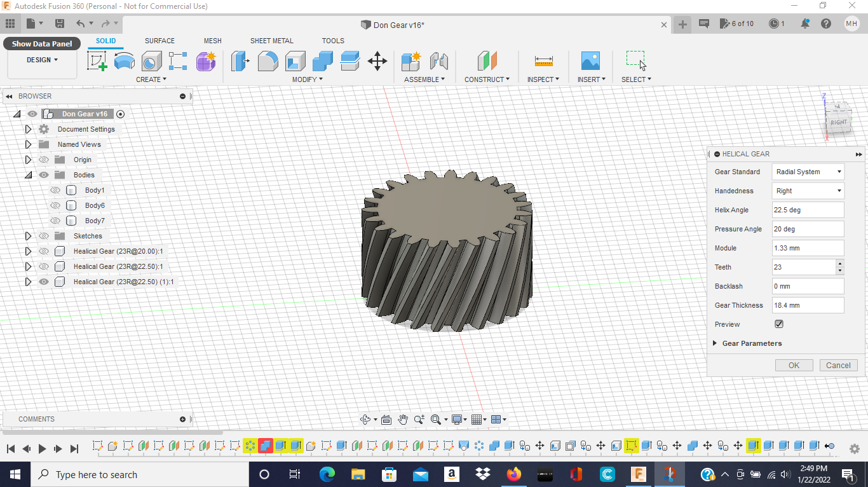Image resolution: width=868 pixels, height=487 pixels.
Task: Open timeline settings gear
Action: 855,449
